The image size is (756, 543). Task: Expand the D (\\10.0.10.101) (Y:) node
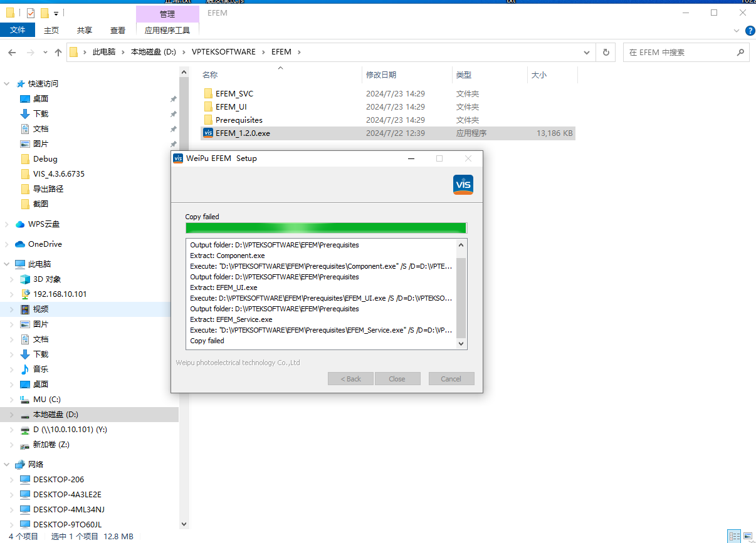[13, 430]
